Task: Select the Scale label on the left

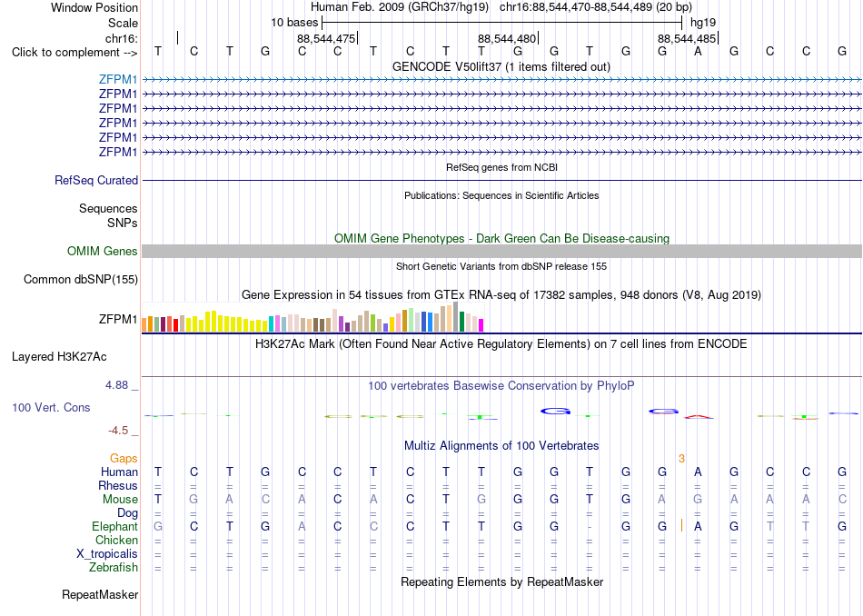Action: pyautogui.click(x=123, y=23)
